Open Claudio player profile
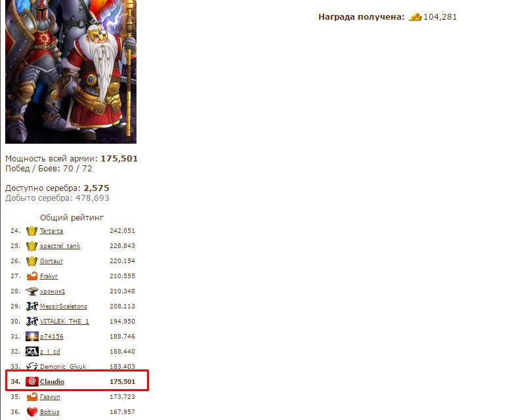The width and height of the screenshot is (506, 420). [52, 382]
